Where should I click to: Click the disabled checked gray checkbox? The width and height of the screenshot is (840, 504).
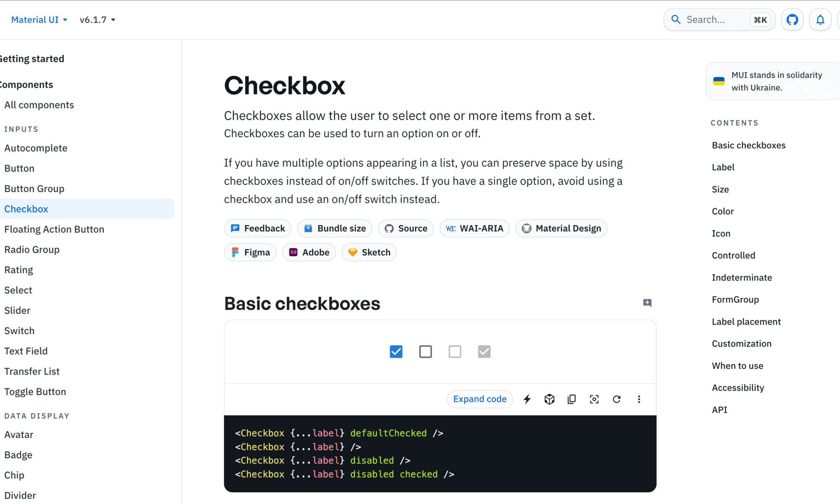[484, 352]
